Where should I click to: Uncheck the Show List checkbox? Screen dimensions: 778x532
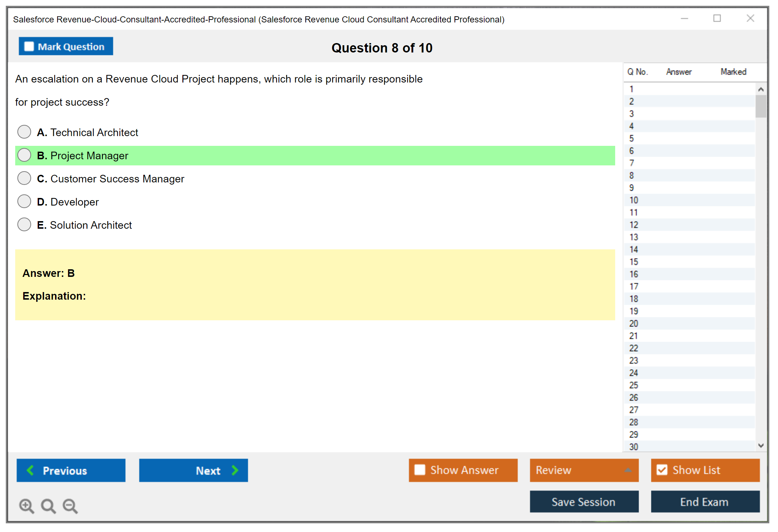pyautogui.click(x=662, y=470)
